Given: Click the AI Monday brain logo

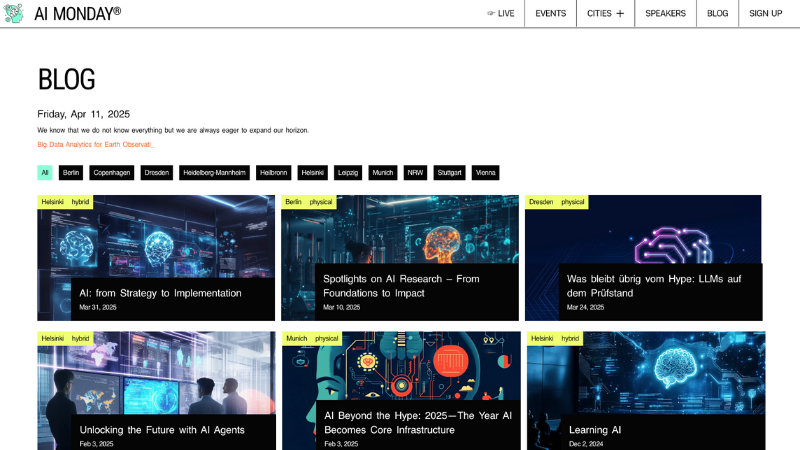Looking at the screenshot, I should tap(13, 13).
